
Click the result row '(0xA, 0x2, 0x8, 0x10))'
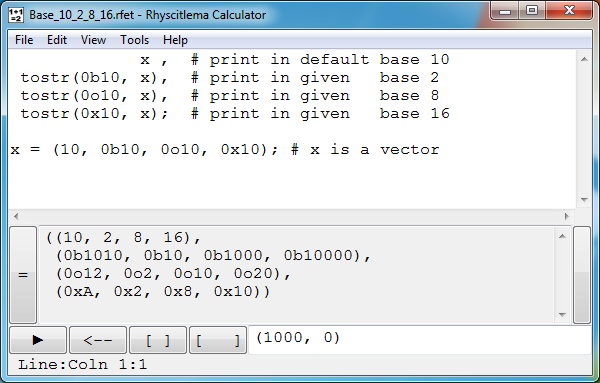pos(163,292)
